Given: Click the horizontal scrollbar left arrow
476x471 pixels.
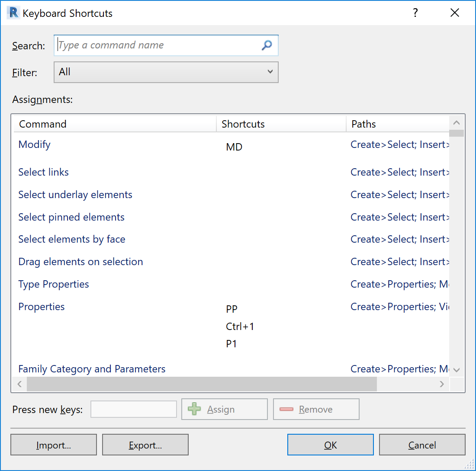Looking at the screenshot, I should [20, 384].
